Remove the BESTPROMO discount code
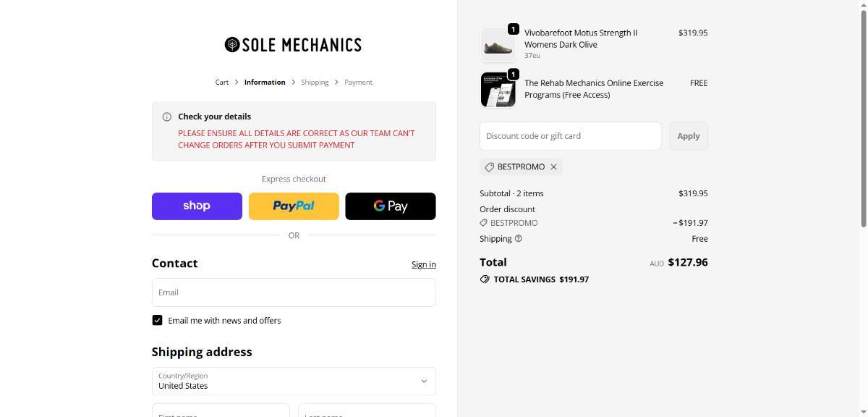This screenshot has width=868, height=417. point(553,167)
